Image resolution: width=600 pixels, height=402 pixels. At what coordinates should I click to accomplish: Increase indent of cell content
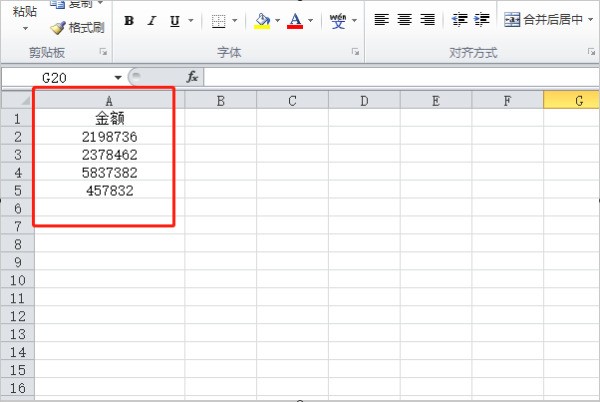coord(482,20)
